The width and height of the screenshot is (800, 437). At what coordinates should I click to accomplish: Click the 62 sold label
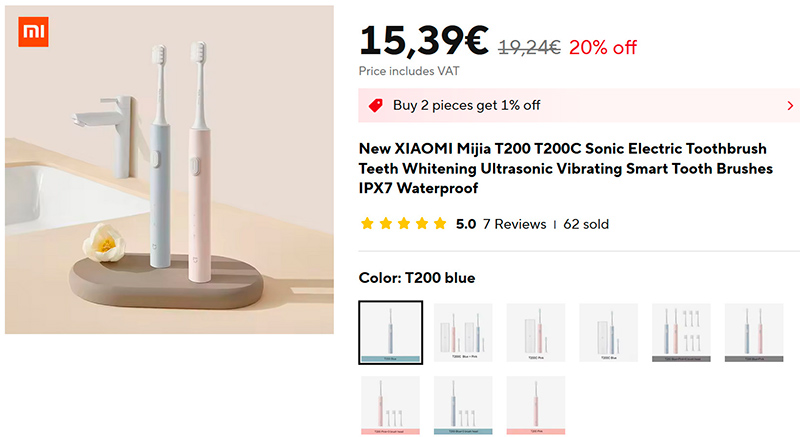tap(586, 224)
